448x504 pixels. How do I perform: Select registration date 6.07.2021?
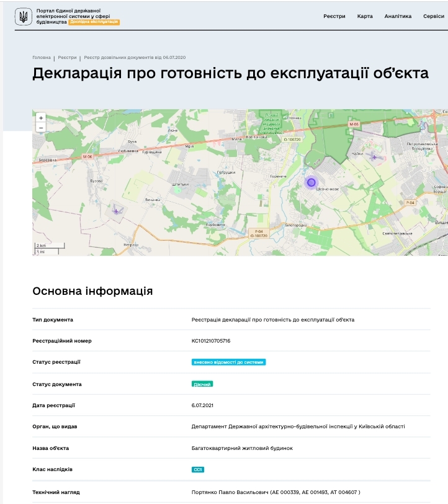click(202, 405)
